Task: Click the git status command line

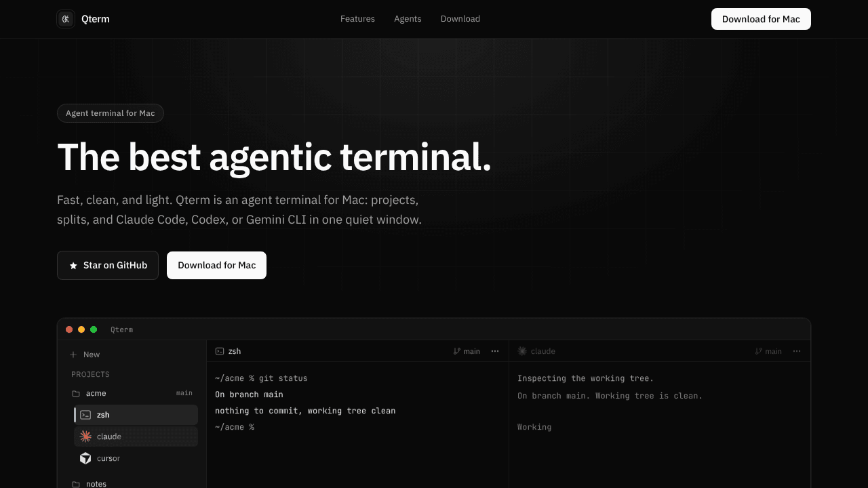Action: [x=261, y=378]
